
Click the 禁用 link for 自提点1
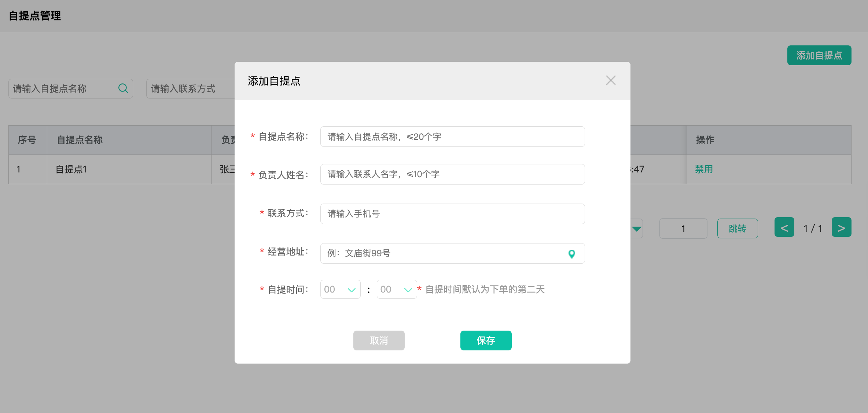(x=704, y=169)
